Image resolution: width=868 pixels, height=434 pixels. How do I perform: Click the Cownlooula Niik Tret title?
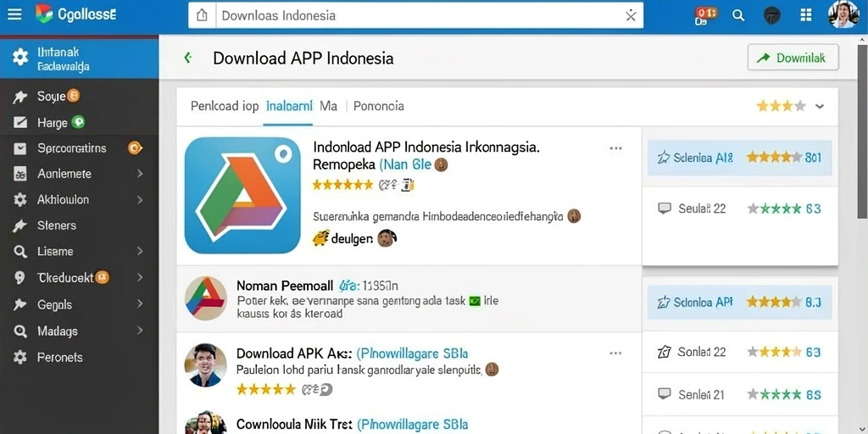point(294,425)
